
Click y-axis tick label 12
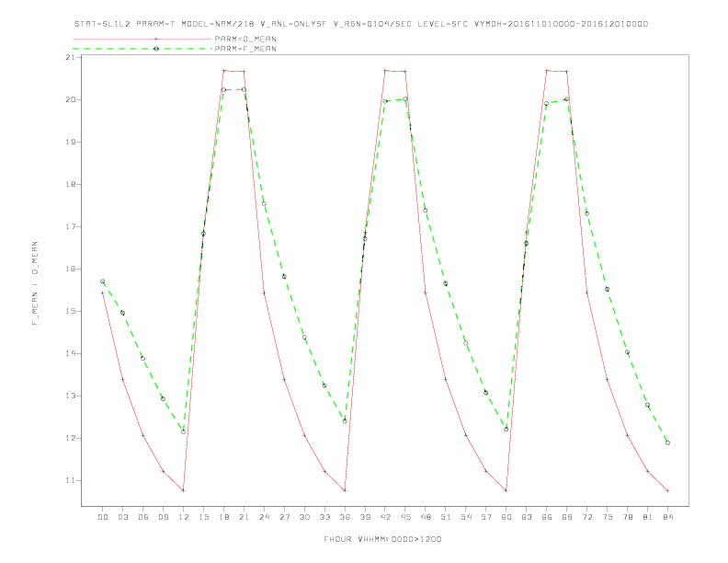click(71, 438)
